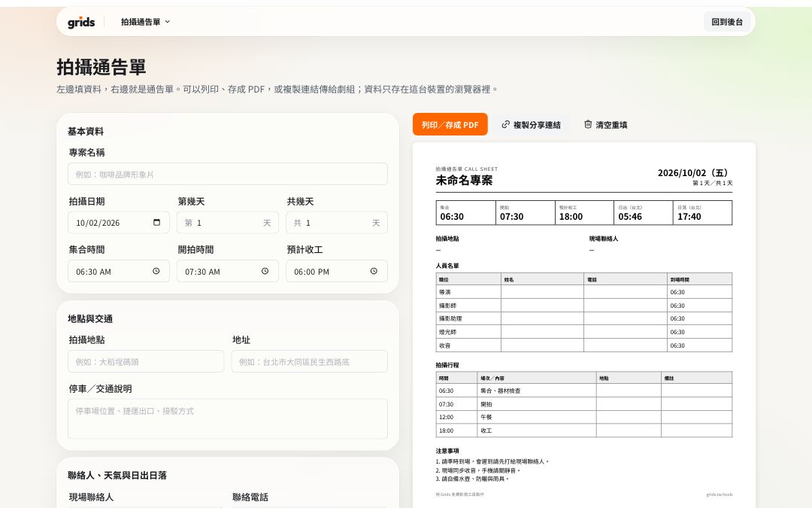
Task: Click the 未命名專案 title in preview
Action: click(x=464, y=181)
